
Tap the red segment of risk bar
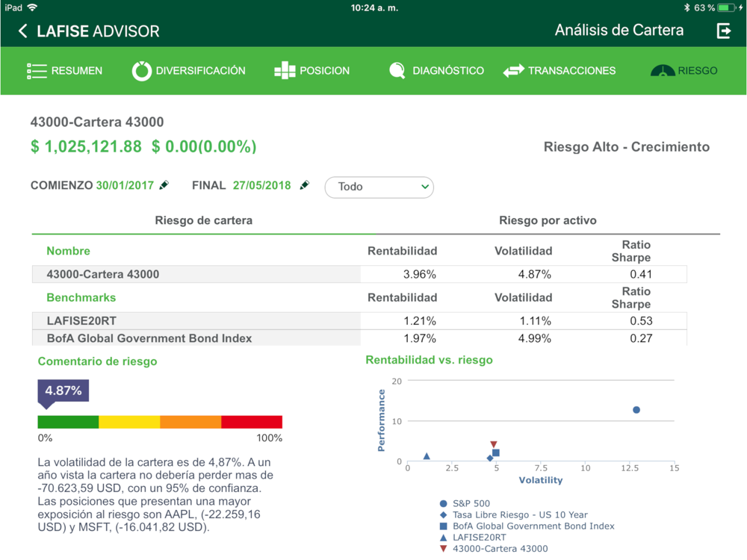pyautogui.click(x=252, y=422)
